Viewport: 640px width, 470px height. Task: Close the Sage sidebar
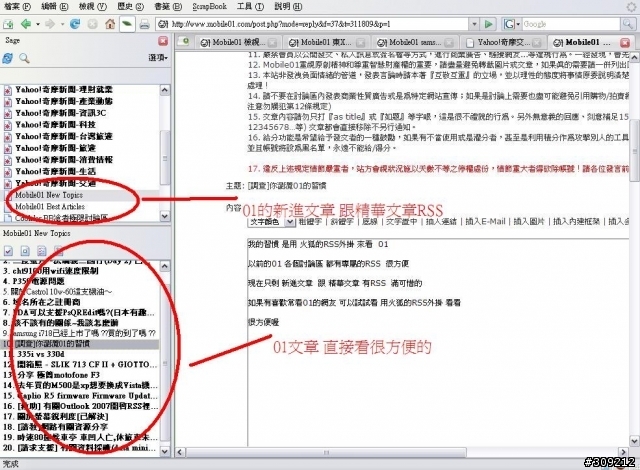(x=163, y=41)
